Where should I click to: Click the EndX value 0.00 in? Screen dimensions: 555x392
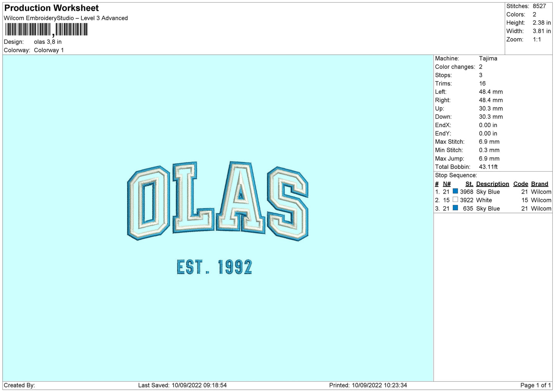pyautogui.click(x=488, y=125)
